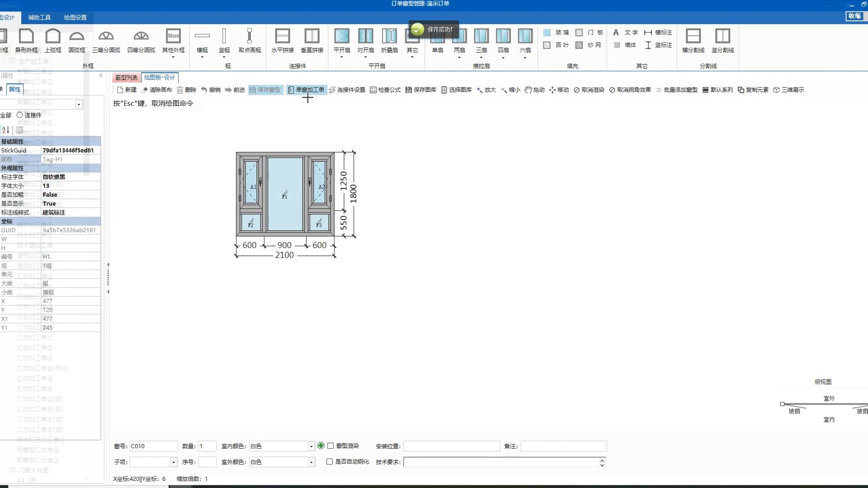Click the 单窗加工单 toolbar button
Viewport: 868px width, 488px height.
pyautogui.click(x=307, y=89)
